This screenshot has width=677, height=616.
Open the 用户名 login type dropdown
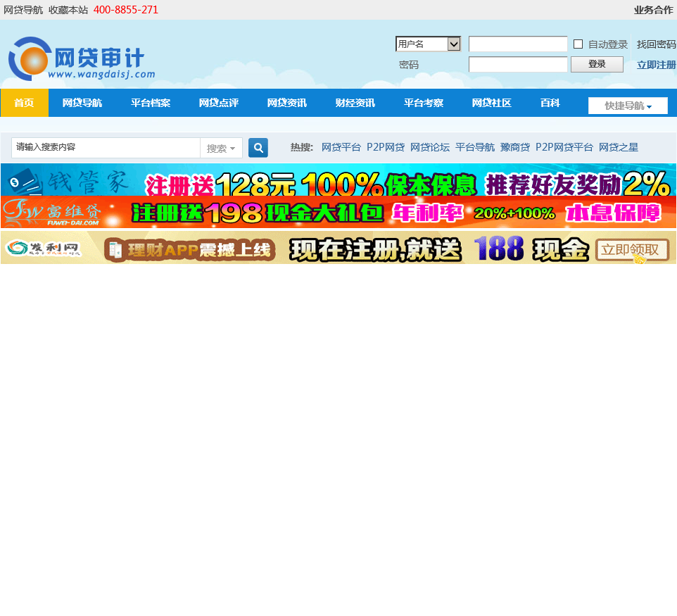(429, 44)
